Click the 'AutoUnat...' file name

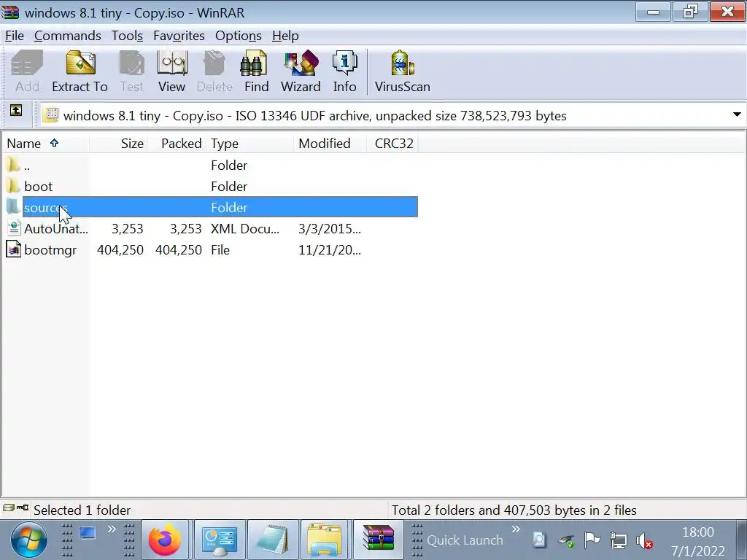coord(55,228)
